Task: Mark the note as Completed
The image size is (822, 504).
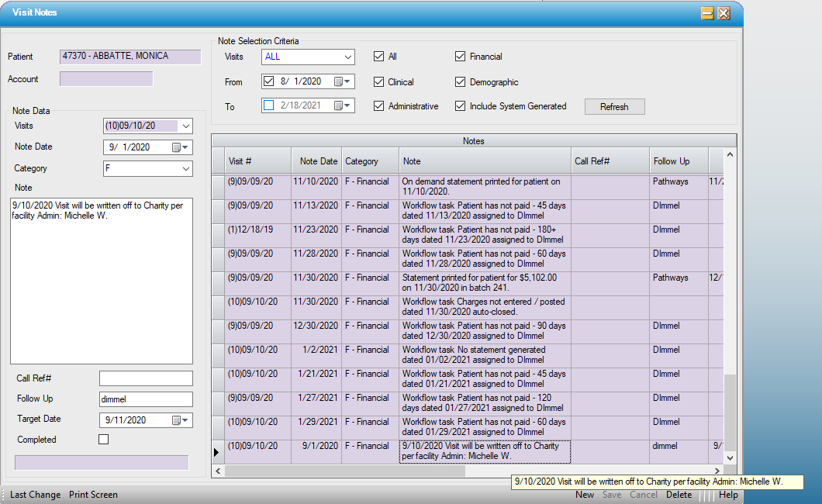Action: (103, 440)
